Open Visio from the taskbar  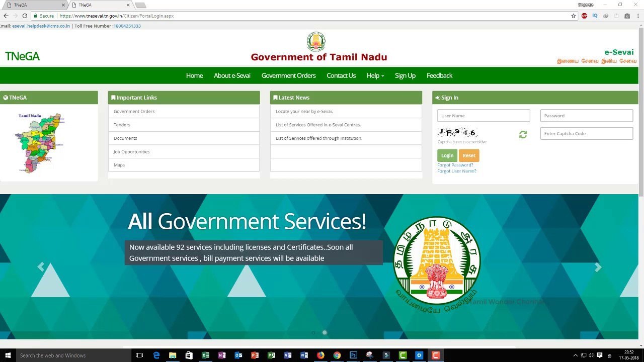point(288,355)
